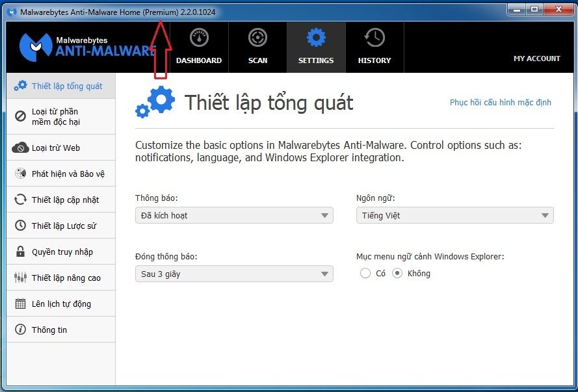Screen dimensions: 578x392
Task: Expand the Thông báo dropdown
Action: click(234, 215)
